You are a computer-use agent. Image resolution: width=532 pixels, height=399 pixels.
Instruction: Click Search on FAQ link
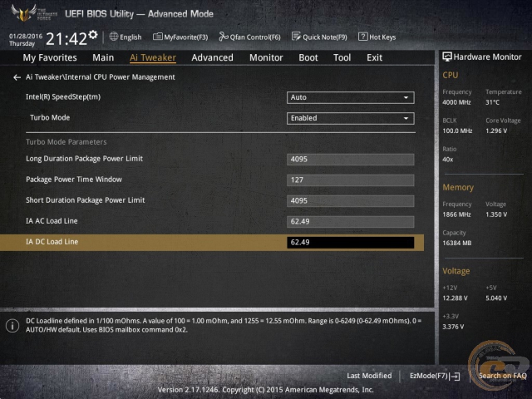pyautogui.click(x=502, y=376)
